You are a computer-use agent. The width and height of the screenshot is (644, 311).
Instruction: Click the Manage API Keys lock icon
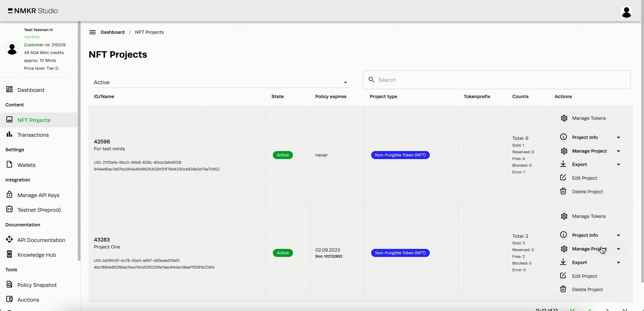pos(10,195)
